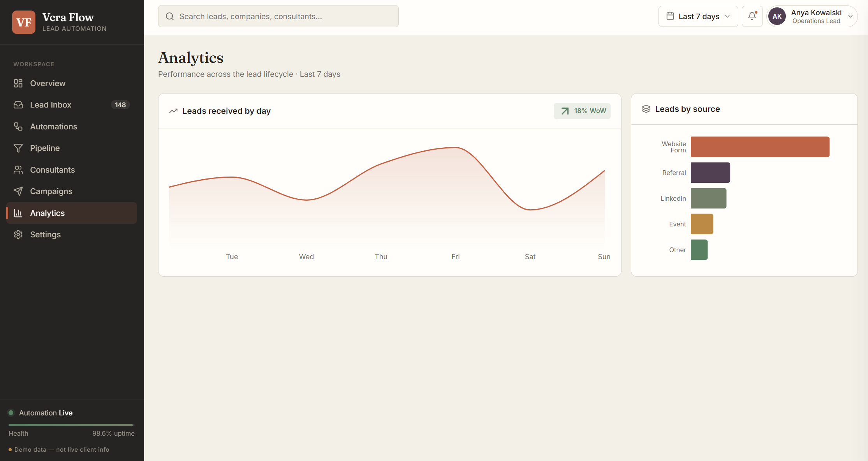The width and height of the screenshot is (868, 461).
Task: Select Analytics label in sidebar
Action: click(x=48, y=213)
